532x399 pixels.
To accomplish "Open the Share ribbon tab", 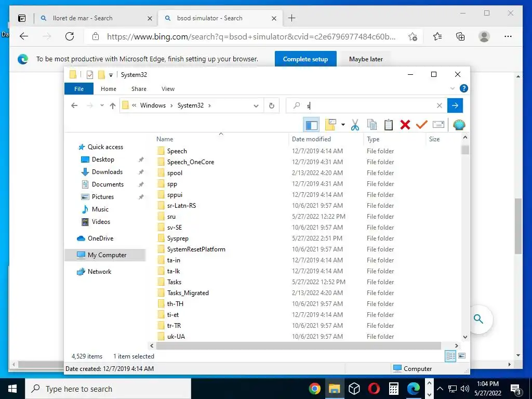I will point(139,89).
